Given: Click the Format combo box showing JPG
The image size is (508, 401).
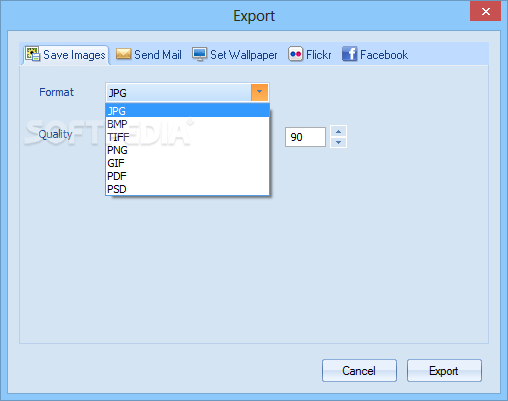Looking at the screenshot, I should pyautogui.click(x=187, y=92).
